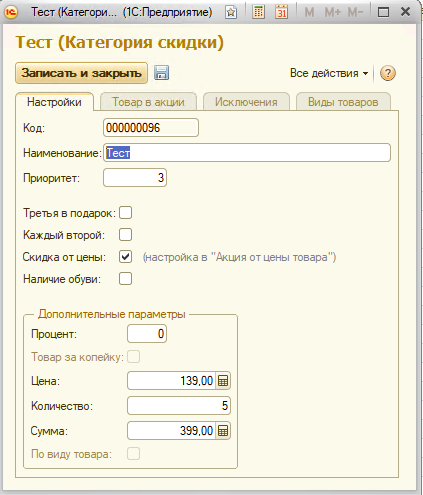
Task: Click the Код input field
Action: pos(151,128)
